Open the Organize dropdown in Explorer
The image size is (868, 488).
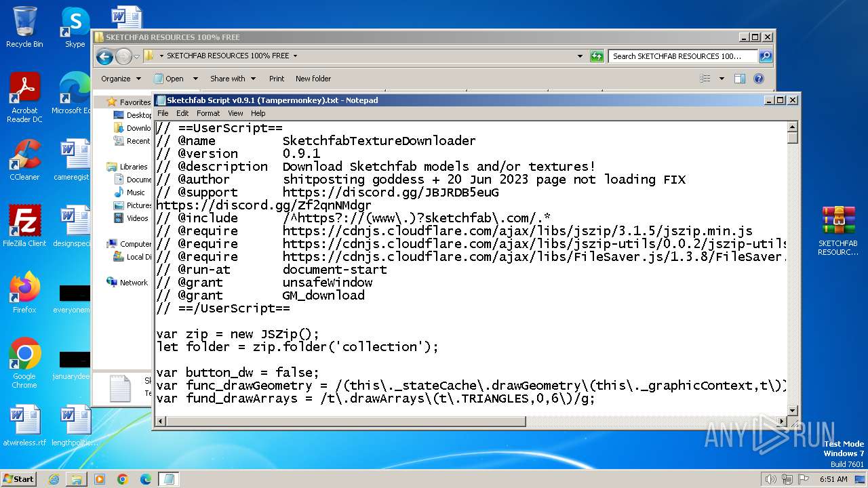point(121,79)
